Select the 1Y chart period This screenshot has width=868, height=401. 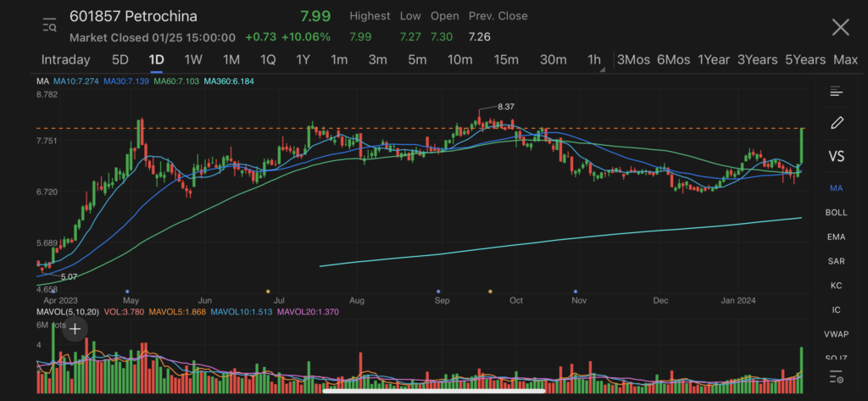pyautogui.click(x=303, y=60)
